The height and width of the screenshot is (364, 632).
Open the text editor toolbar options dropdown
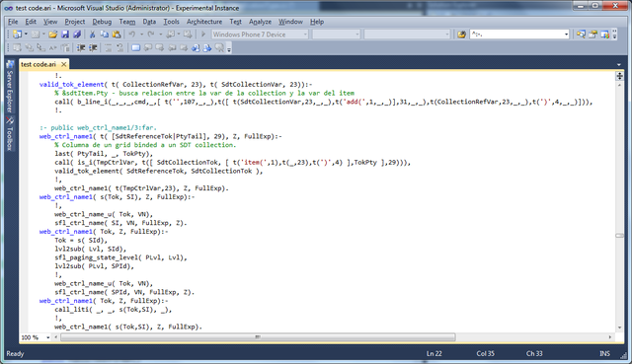229,49
